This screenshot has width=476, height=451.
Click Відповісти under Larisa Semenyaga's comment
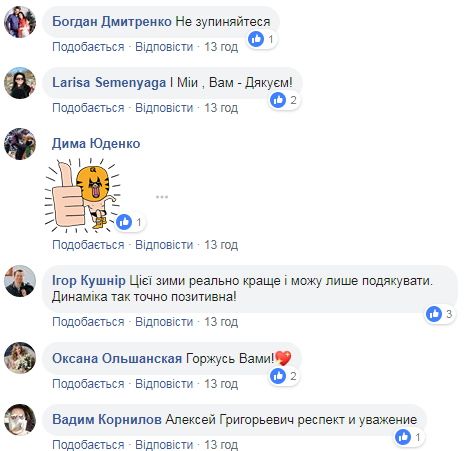click(164, 108)
